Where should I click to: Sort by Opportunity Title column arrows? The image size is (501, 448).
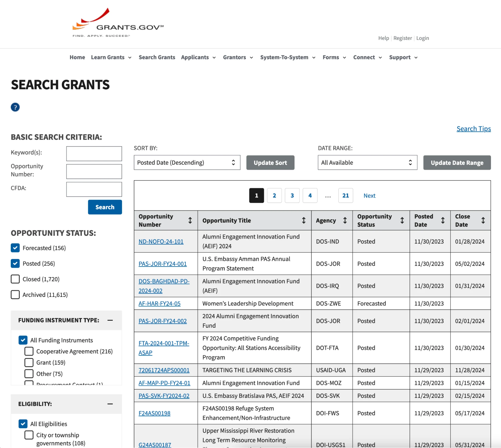(x=304, y=220)
